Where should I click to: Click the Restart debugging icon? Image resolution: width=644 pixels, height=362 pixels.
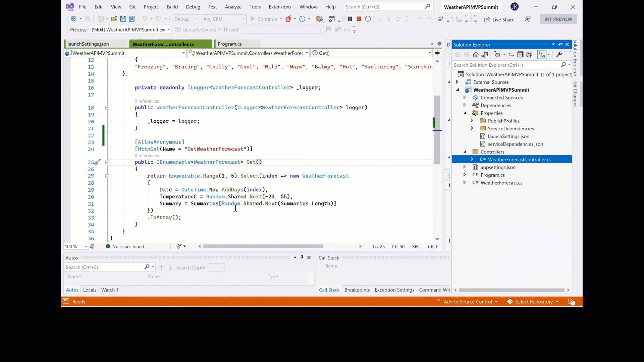[369, 18]
